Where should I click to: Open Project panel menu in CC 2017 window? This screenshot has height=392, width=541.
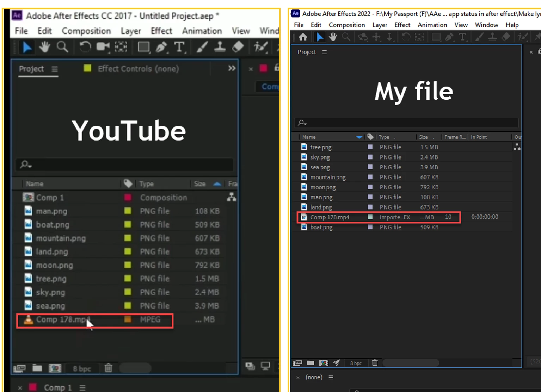[55, 69]
